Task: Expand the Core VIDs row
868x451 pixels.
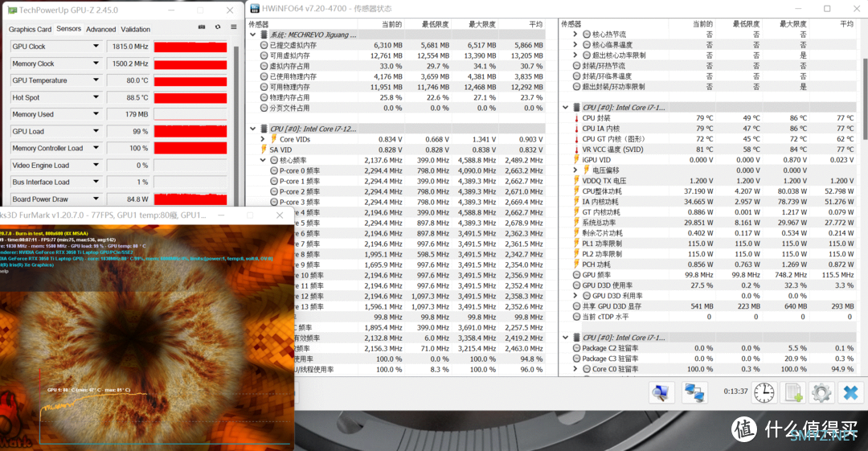Action: 263,139
